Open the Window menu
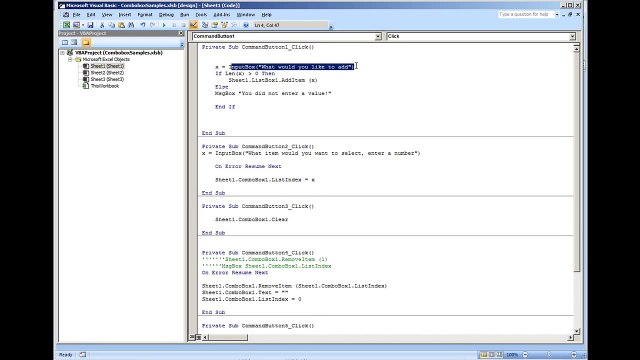The width and height of the screenshot is (640, 360). pyautogui.click(x=246, y=15)
